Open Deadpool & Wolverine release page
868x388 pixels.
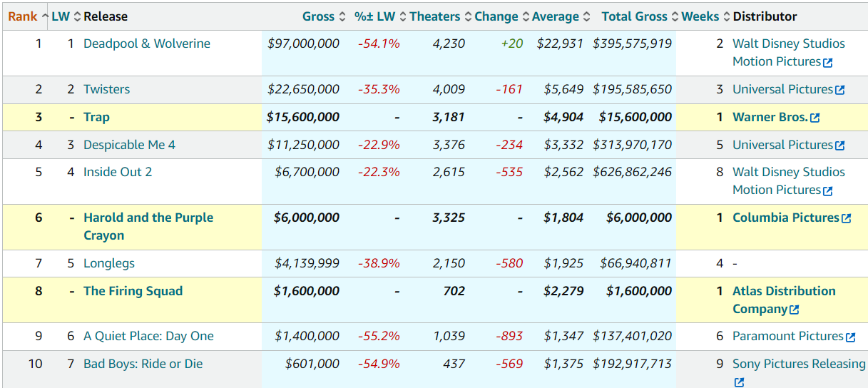tap(147, 44)
